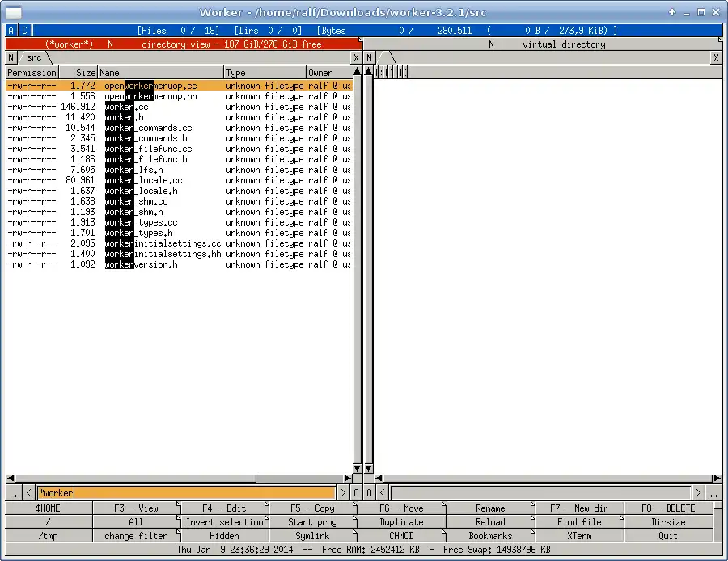Go to parent directory in left panel
Viewport: 728px width, 561px height.
coord(13,493)
